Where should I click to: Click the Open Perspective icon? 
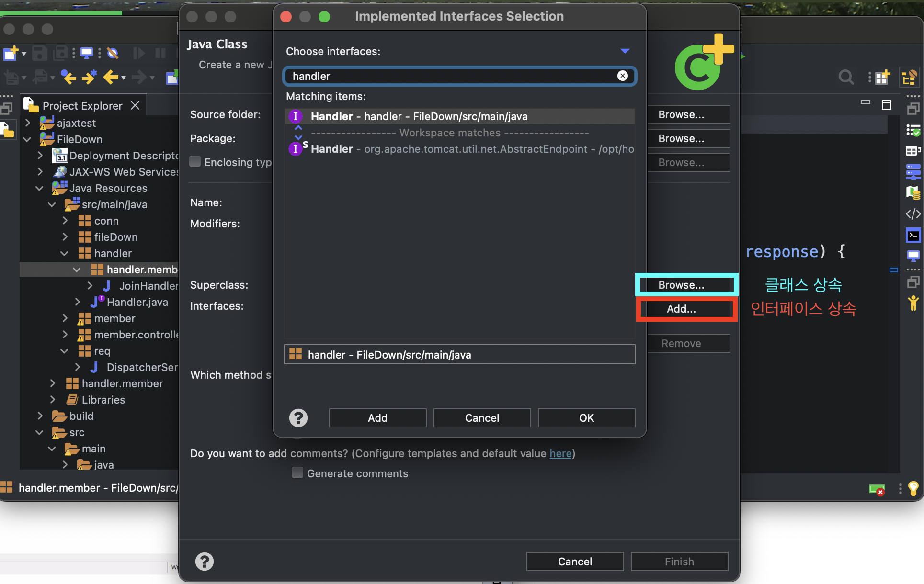(x=882, y=77)
